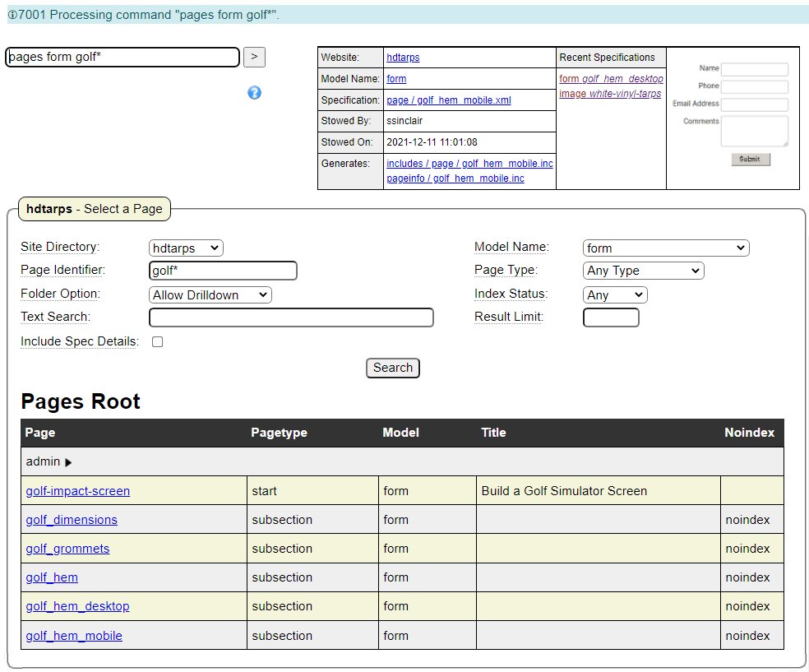This screenshot has width=809, height=672.
Task: Open pageinfo / golf_hem_mobile.inc link
Action: pyautogui.click(x=455, y=178)
